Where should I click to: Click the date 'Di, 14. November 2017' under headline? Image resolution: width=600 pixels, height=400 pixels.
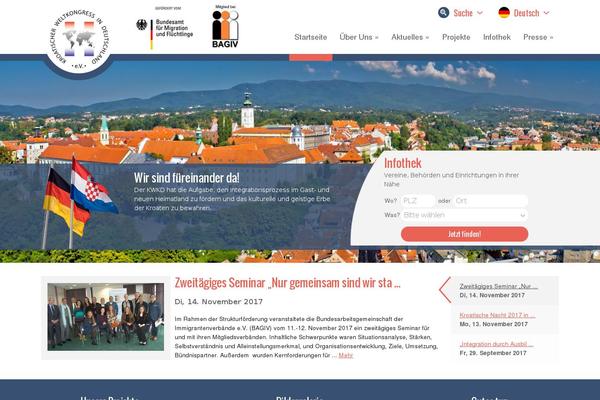(x=218, y=302)
